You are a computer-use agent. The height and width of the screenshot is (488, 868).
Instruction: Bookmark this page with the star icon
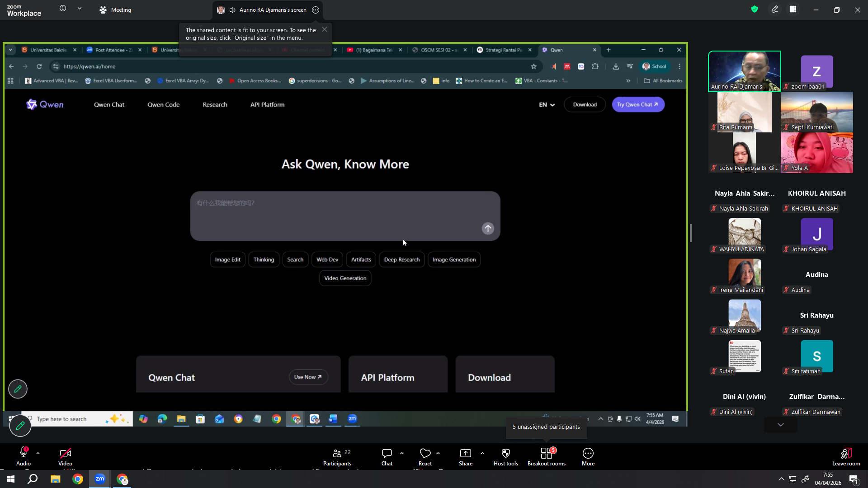[534, 66]
